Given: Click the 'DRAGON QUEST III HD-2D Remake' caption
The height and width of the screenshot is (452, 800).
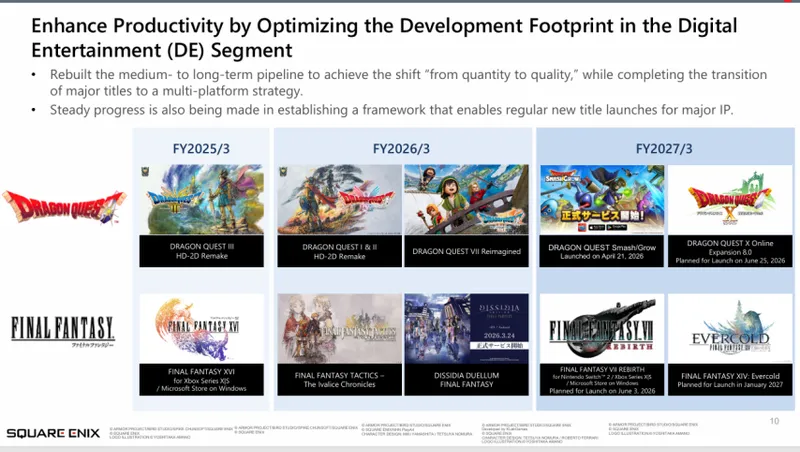Looking at the screenshot, I should (x=202, y=251).
